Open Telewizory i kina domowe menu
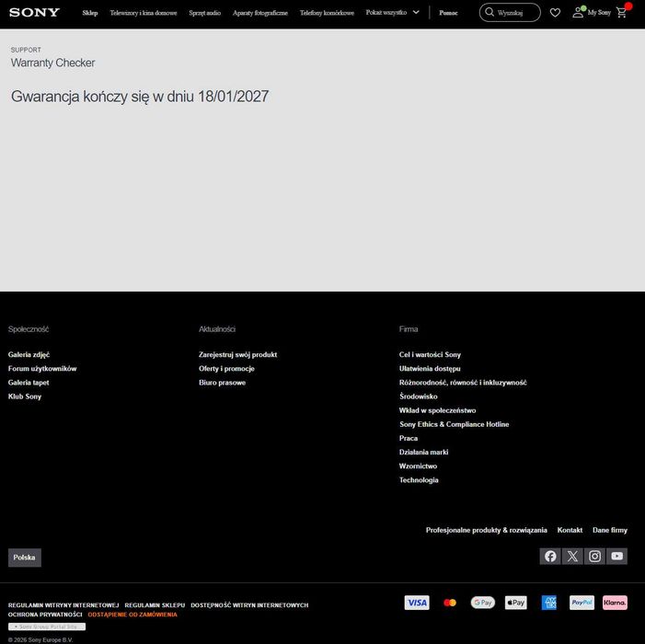Viewport: 645px width, 644px height. pyautogui.click(x=144, y=13)
